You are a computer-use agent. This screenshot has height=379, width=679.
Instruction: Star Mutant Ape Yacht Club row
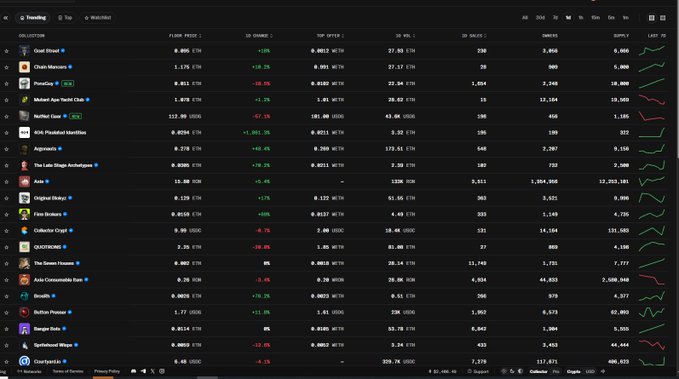click(6, 100)
